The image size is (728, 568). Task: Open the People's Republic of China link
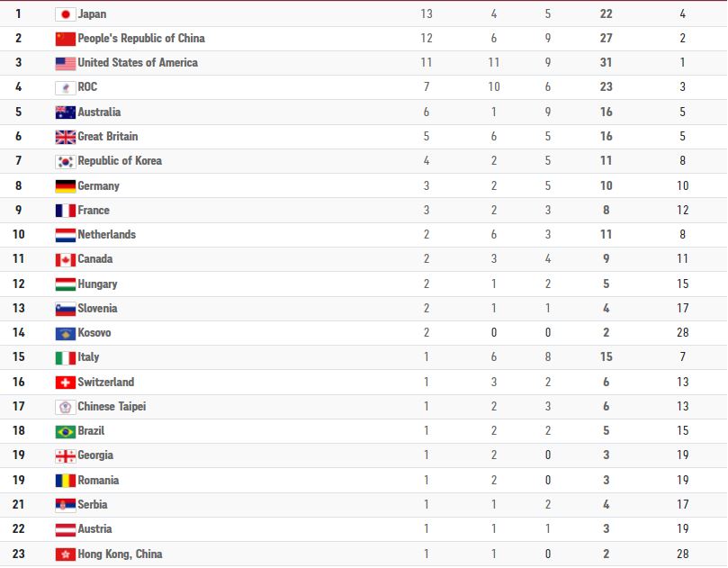141,39
